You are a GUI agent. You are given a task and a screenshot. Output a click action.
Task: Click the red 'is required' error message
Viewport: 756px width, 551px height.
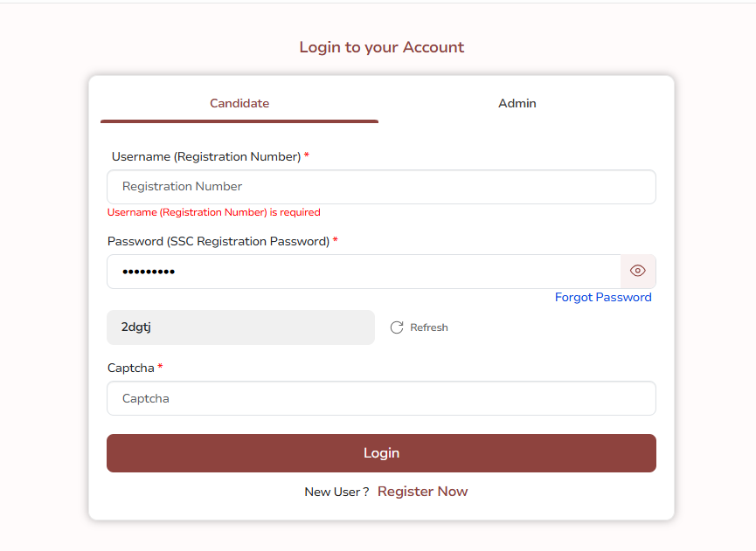213,212
